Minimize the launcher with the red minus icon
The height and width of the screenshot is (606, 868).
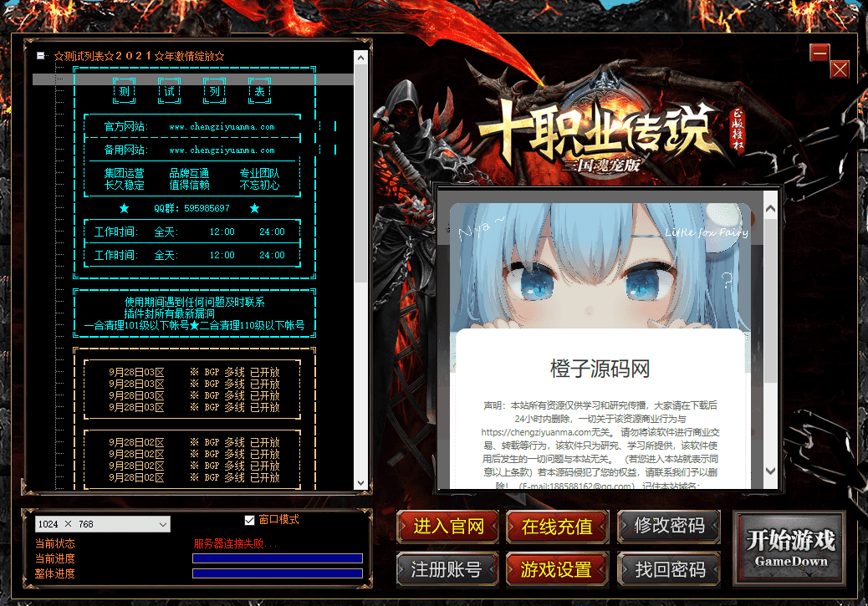click(819, 53)
